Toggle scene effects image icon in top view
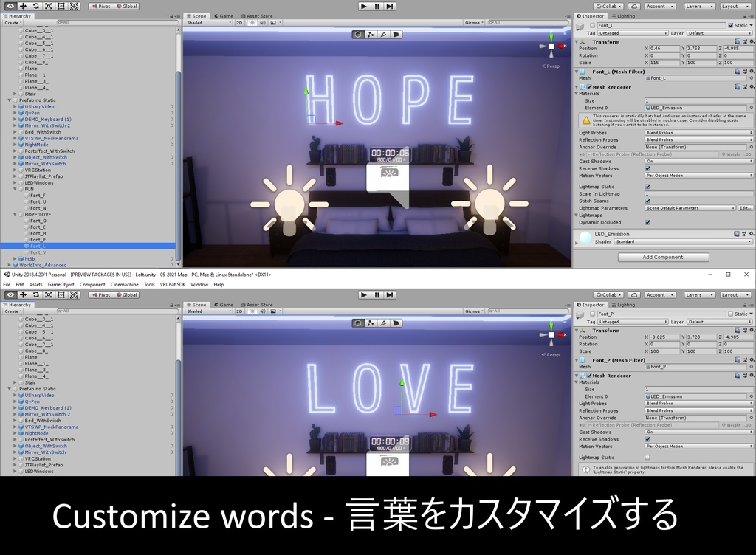 (x=273, y=23)
